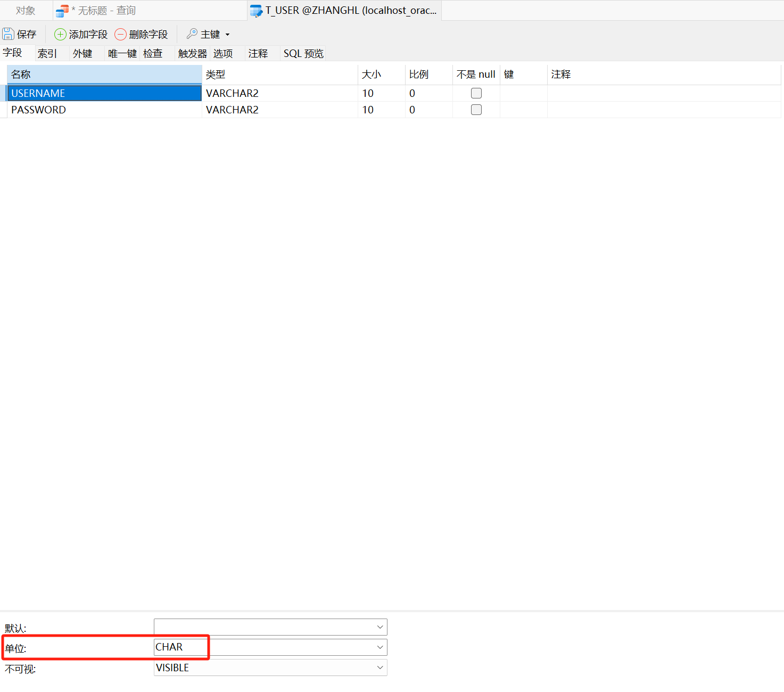The width and height of the screenshot is (784, 692).
Task: Open the VISIBLE invisibility dropdown
Action: tap(380, 668)
